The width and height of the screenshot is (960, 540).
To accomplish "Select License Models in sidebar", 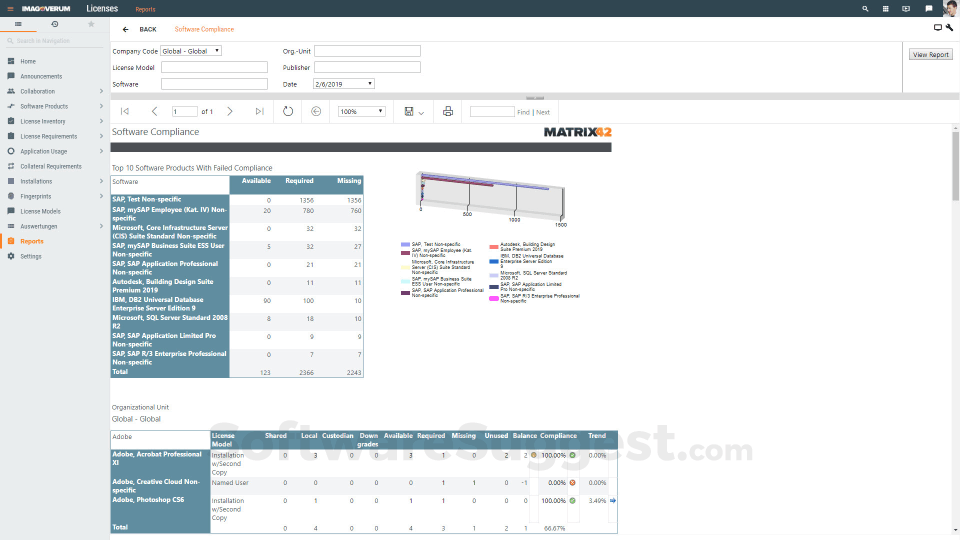I will click(x=40, y=211).
